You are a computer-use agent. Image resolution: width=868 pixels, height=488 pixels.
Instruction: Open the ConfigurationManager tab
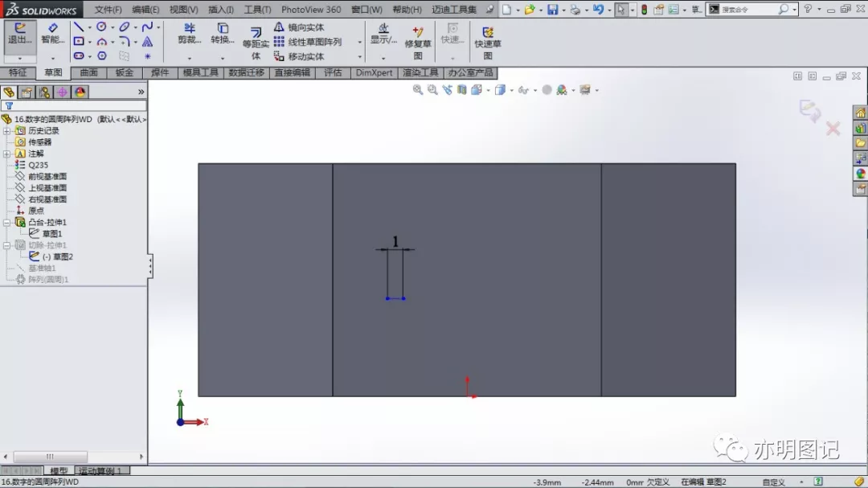point(44,92)
